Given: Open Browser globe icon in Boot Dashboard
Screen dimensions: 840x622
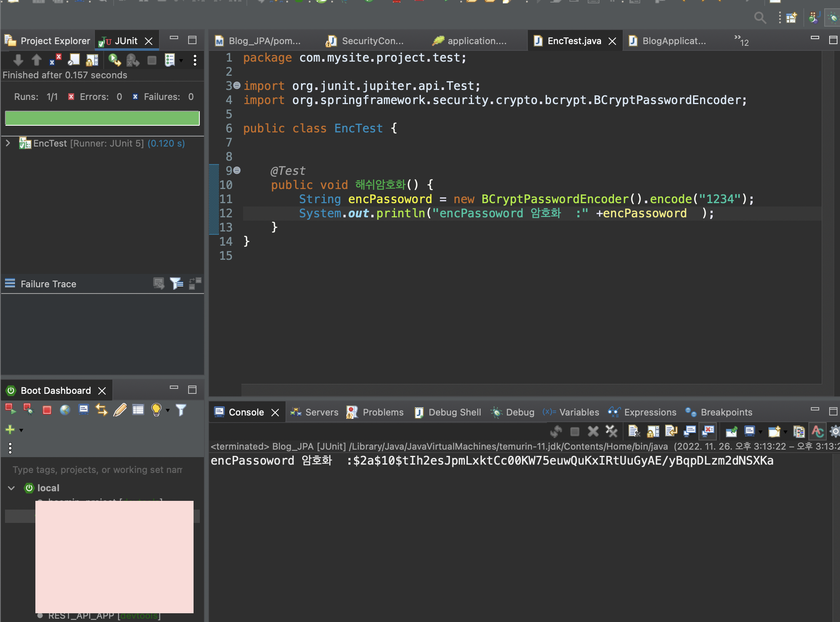Looking at the screenshot, I should (x=65, y=410).
